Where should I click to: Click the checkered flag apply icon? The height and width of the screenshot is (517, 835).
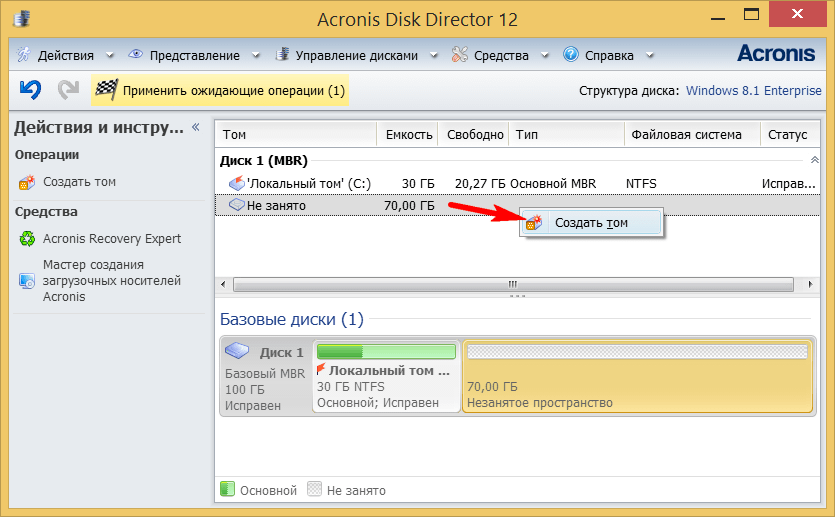point(106,91)
